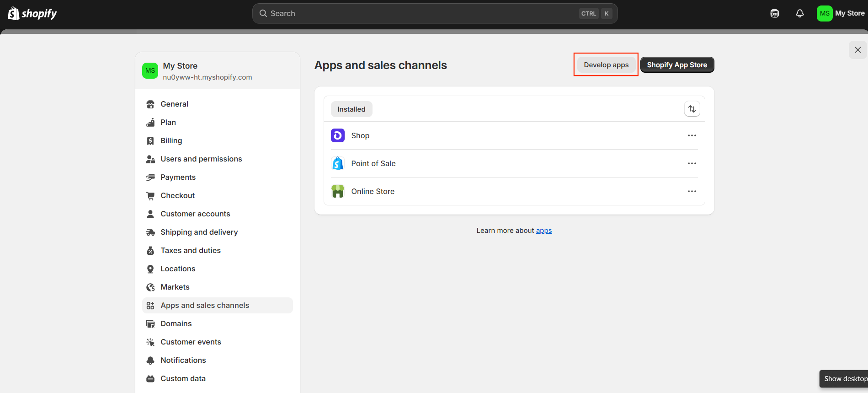Click the Point of Sale app name
Viewport: 868px width, 393px height.
pos(373,164)
